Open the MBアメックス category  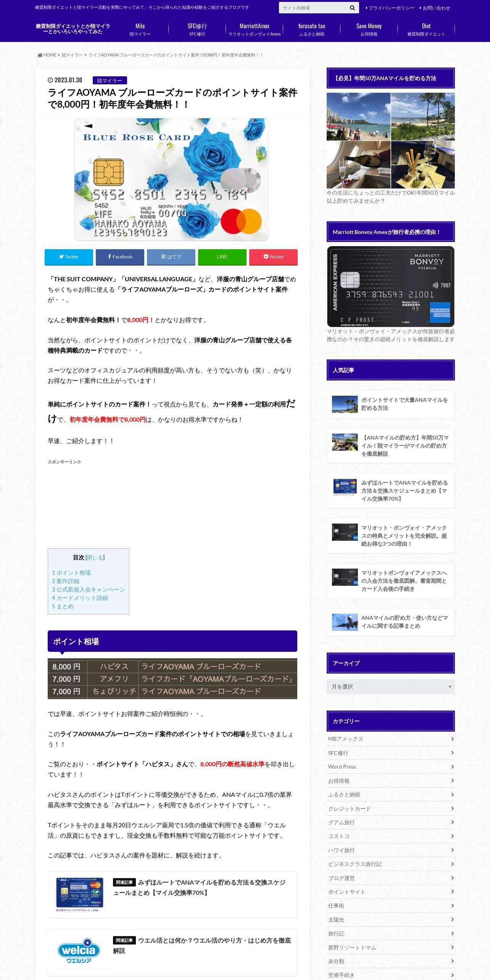click(x=390, y=739)
